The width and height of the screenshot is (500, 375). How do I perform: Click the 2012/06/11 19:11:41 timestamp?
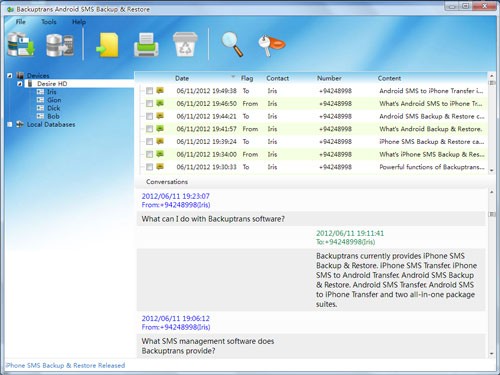pos(350,233)
